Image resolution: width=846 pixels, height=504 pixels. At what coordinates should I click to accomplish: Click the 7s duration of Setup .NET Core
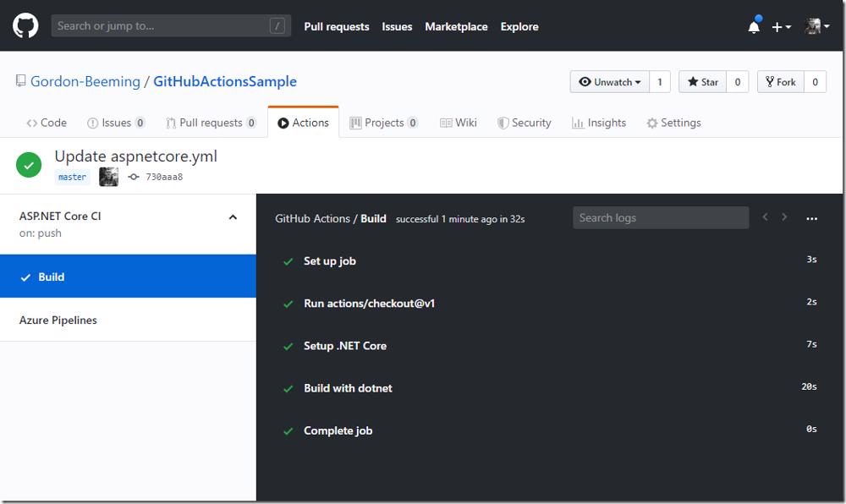(x=811, y=344)
